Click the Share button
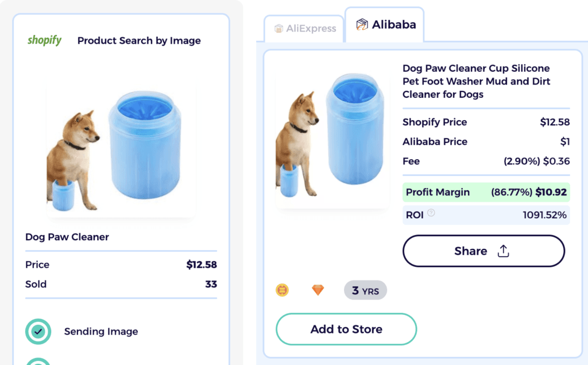 click(483, 251)
